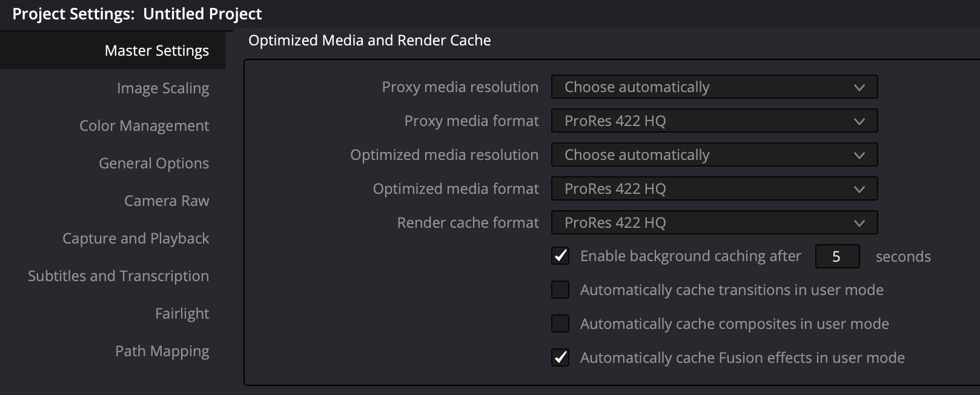The width and height of the screenshot is (980, 395).
Task: Click the background caching seconds field
Action: (837, 256)
